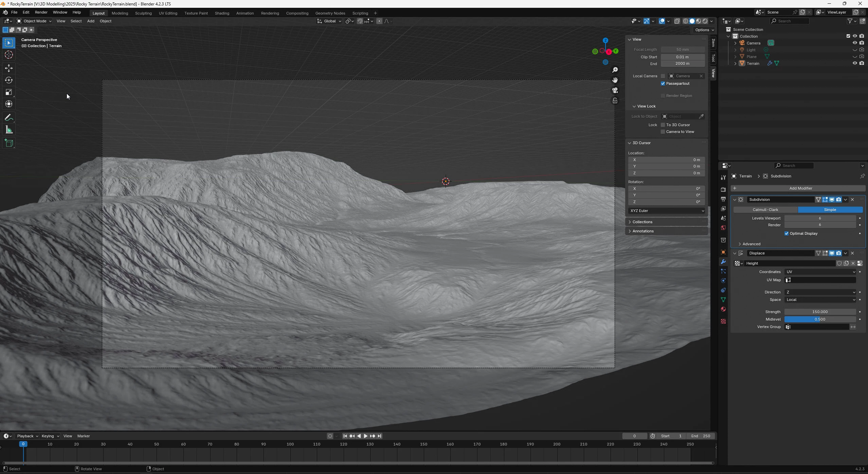Disable the Passepartout checkbox

(663, 83)
